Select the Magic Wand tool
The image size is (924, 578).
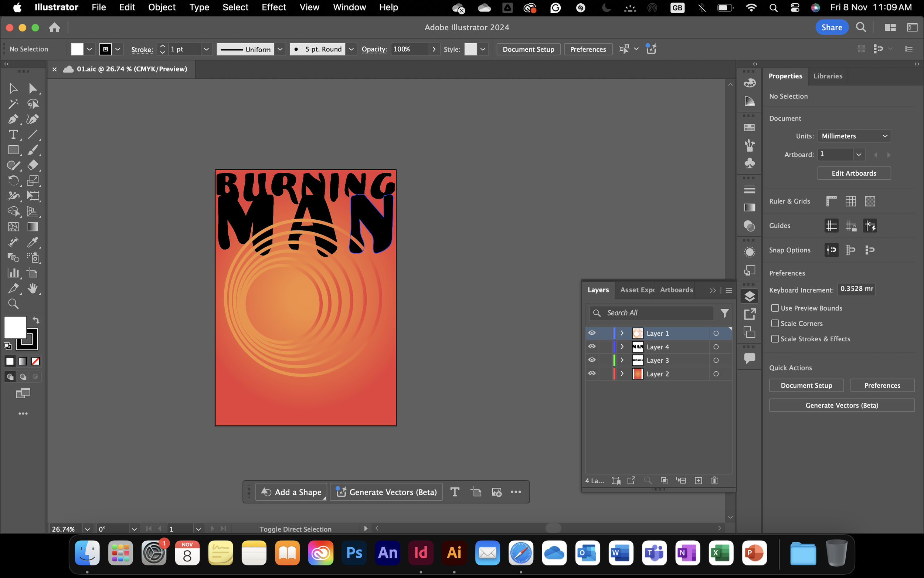(13, 104)
